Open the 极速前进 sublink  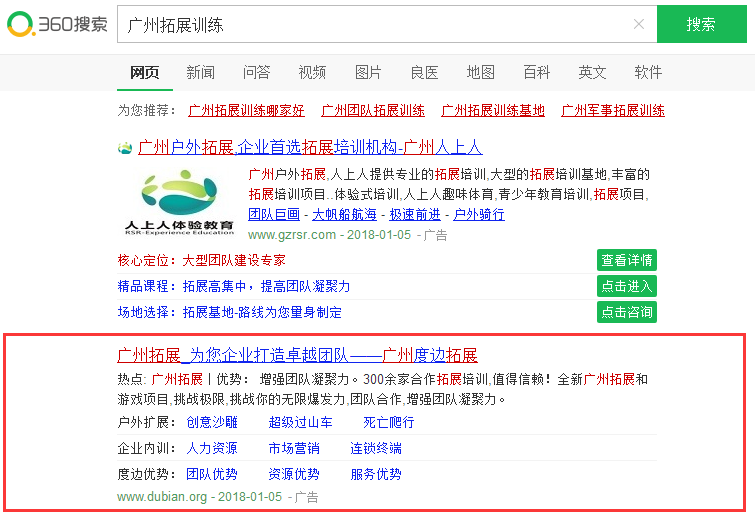[x=415, y=214]
